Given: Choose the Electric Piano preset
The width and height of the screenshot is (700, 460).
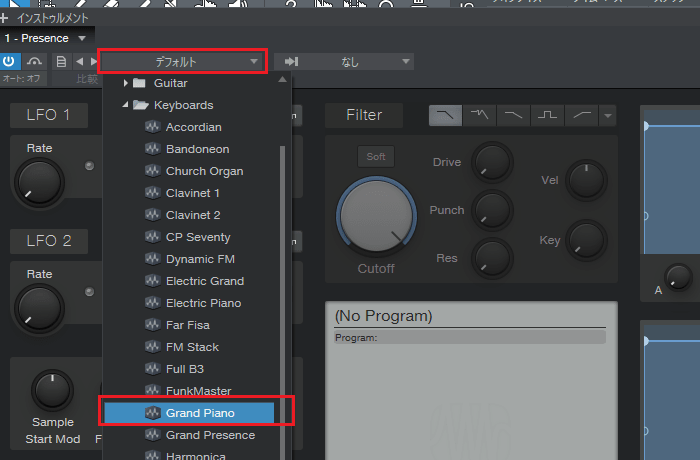Looking at the screenshot, I should tap(203, 303).
